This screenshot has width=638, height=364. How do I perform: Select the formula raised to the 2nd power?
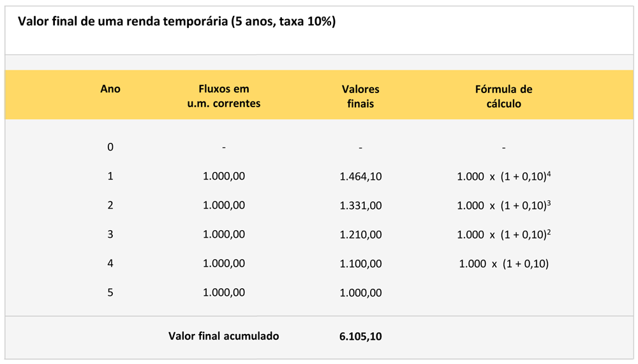[503, 235]
